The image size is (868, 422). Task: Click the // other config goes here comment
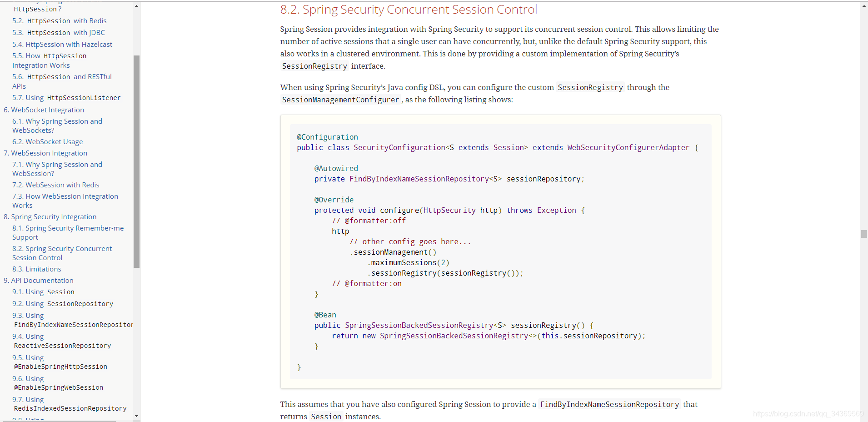(410, 241)
